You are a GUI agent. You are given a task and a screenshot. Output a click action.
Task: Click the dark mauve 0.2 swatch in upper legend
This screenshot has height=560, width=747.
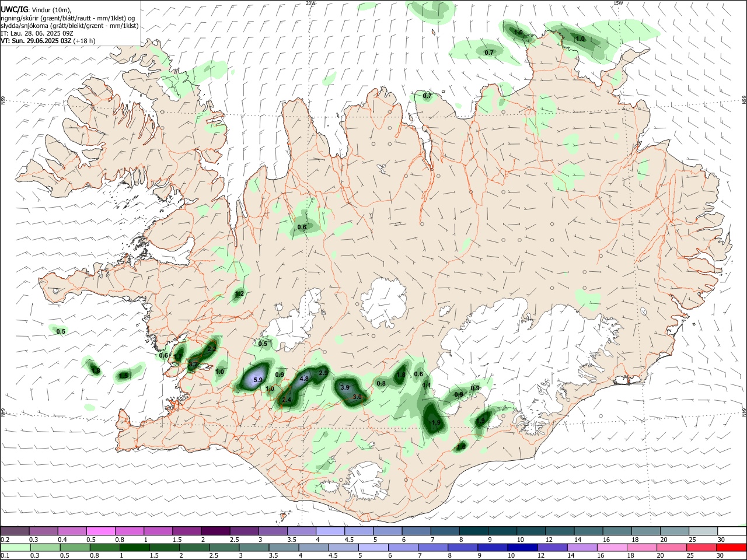click(15, 531)
